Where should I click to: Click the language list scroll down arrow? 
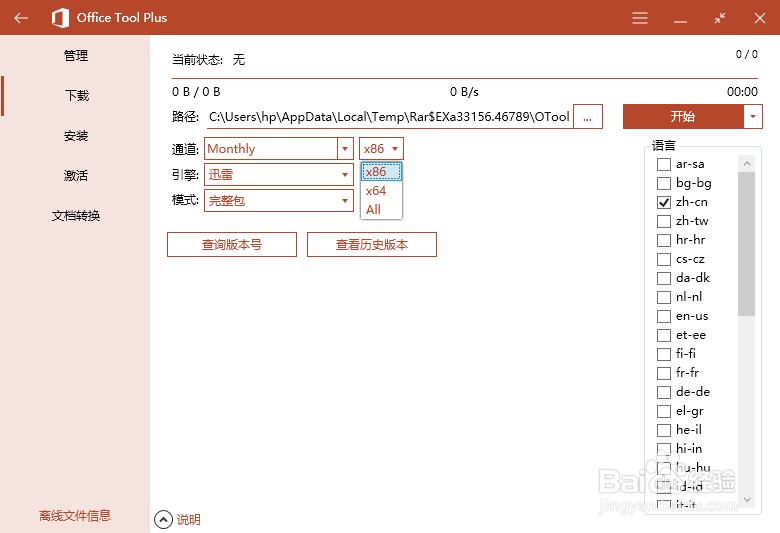[x=747, y=499]
